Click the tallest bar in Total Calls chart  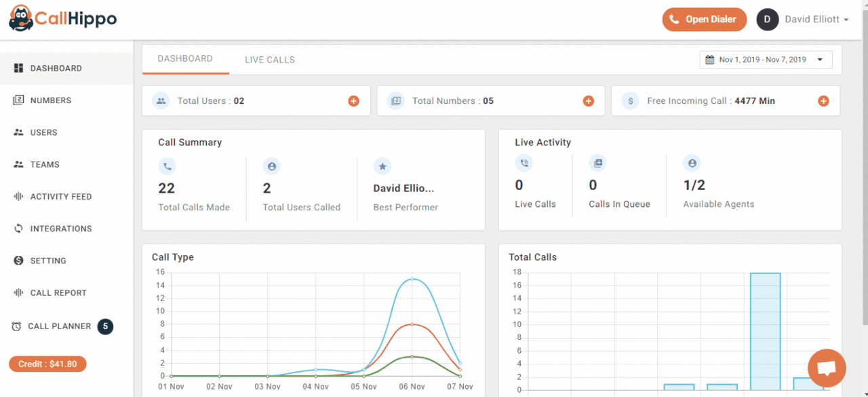(x=766, y=331)
